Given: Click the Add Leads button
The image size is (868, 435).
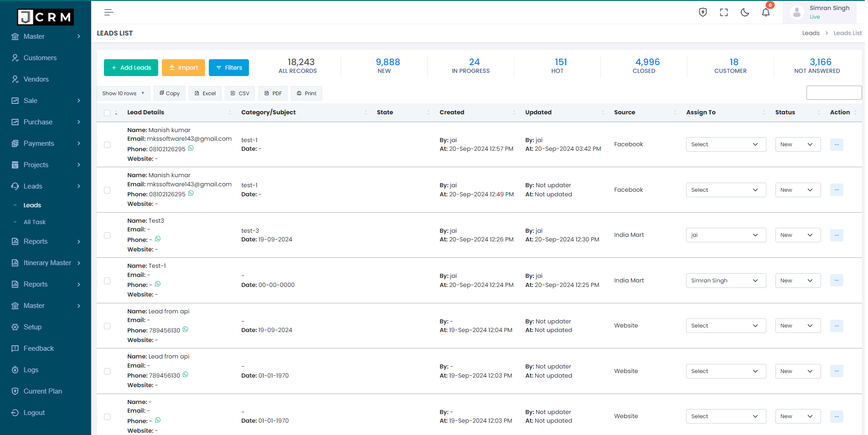Looking at the screenshot, I should click(x=131, y=67).
